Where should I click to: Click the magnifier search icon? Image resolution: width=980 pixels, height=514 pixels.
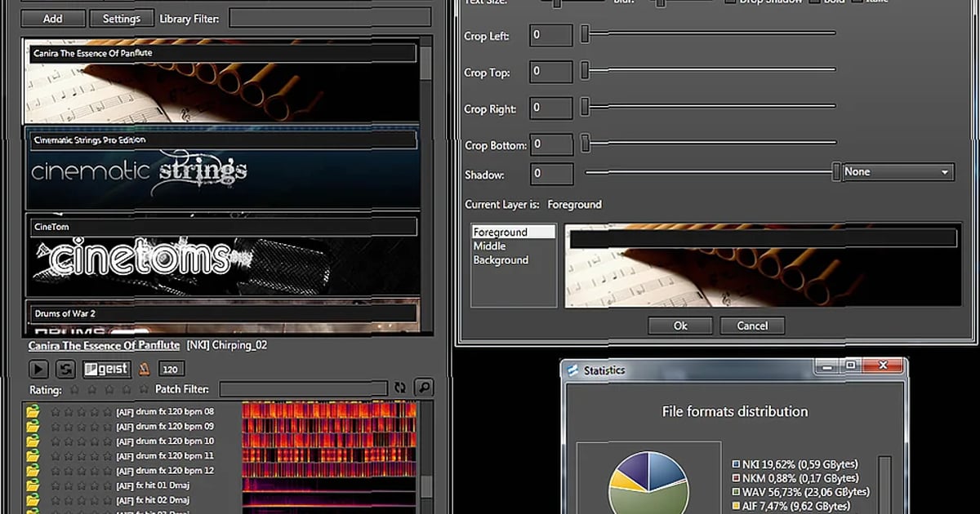(423, 388)
